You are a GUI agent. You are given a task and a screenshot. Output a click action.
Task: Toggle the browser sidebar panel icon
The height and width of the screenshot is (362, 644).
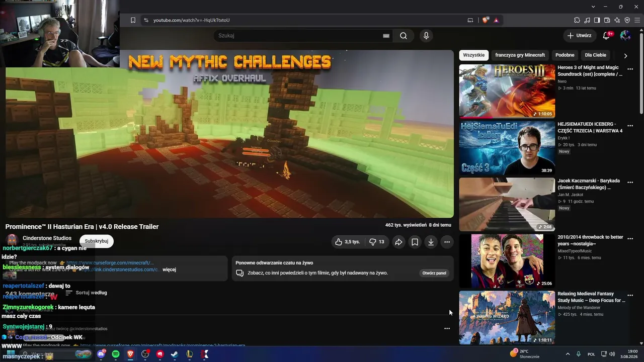[x=597, y=20]
